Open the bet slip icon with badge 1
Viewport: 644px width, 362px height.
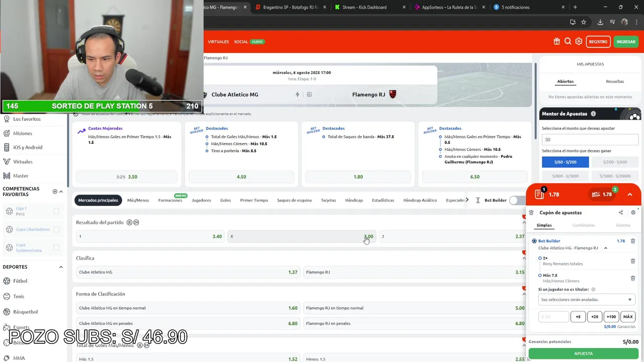point(539,194)
